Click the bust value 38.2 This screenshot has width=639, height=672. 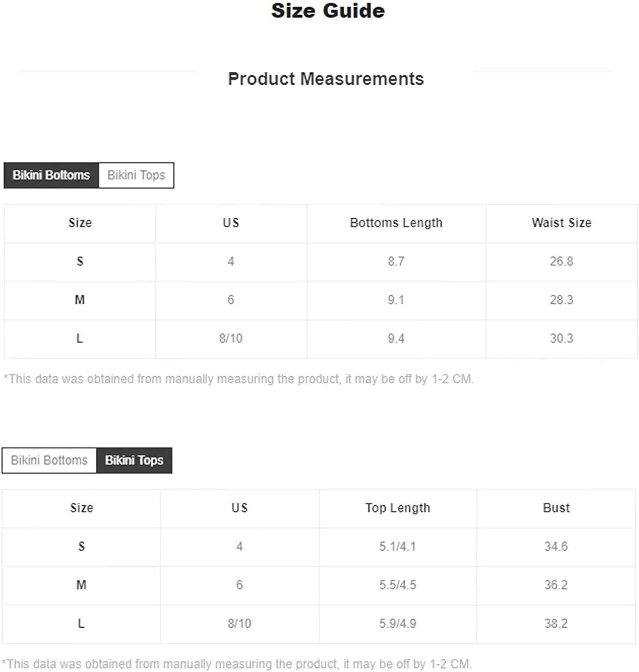click(x=556, y=623)
